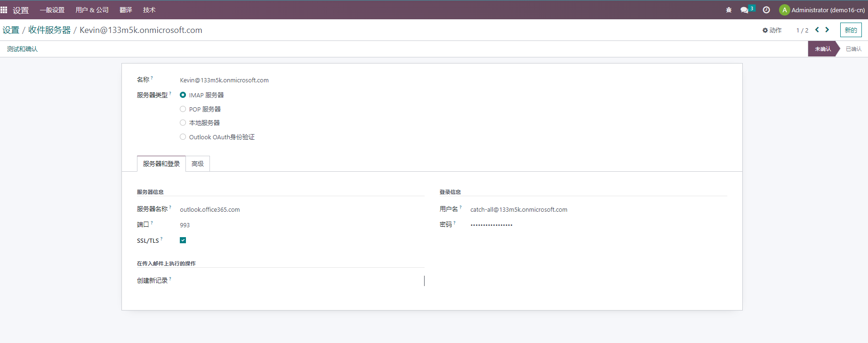Click the 1 / 2 pager counter
The width and height of the screenshot is (868, 343).
tap(802, 30)
